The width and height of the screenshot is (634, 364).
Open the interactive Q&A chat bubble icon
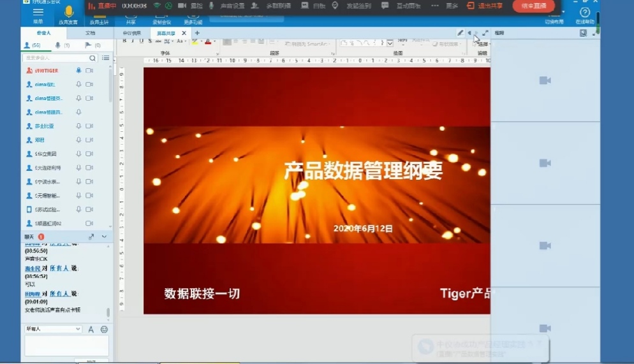click(385, 6)
